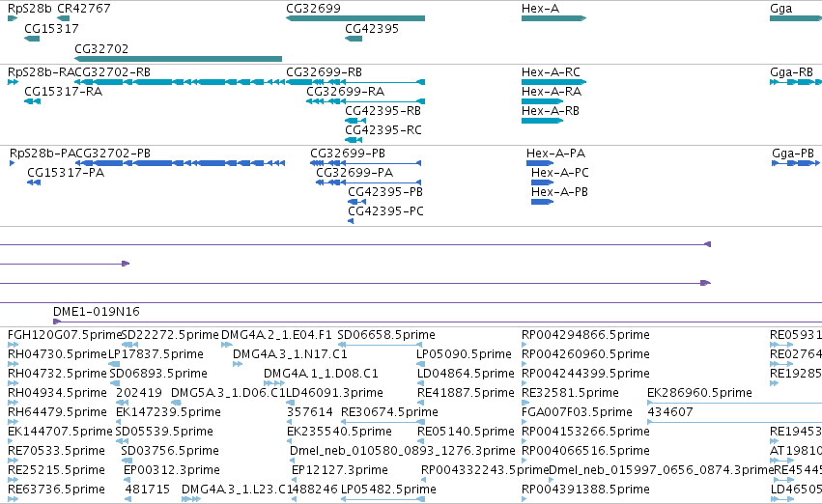This screenshot has height=504, width=822.
Task: Select the Gga gene label
Action: pyautogui.click(x=781, y=9)
